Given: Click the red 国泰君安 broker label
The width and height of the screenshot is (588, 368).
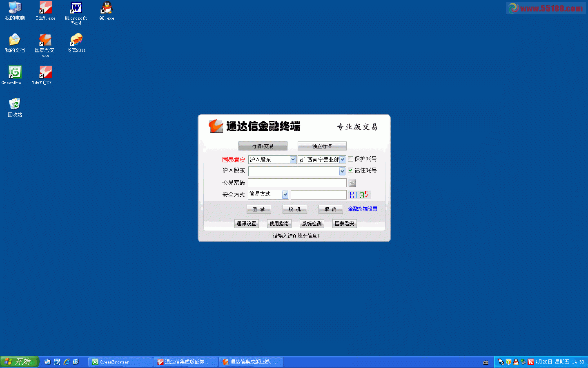Looking at the screenshot, I should pyautogui.click(x=234, y=160).
